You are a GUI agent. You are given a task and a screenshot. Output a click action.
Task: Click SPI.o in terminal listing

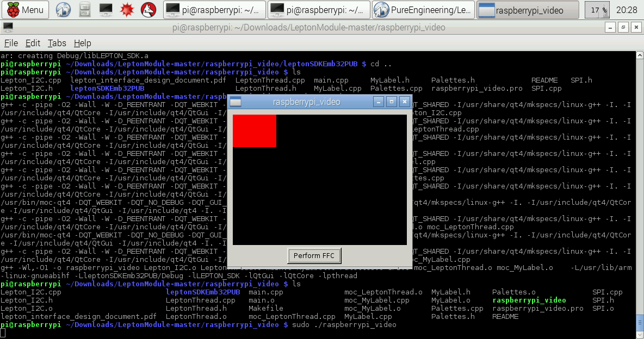click(x=603, y=308)
